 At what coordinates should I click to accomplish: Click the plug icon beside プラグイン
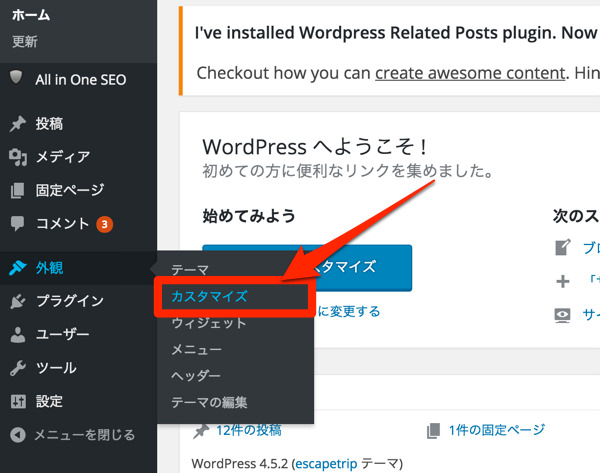(18, 301)
